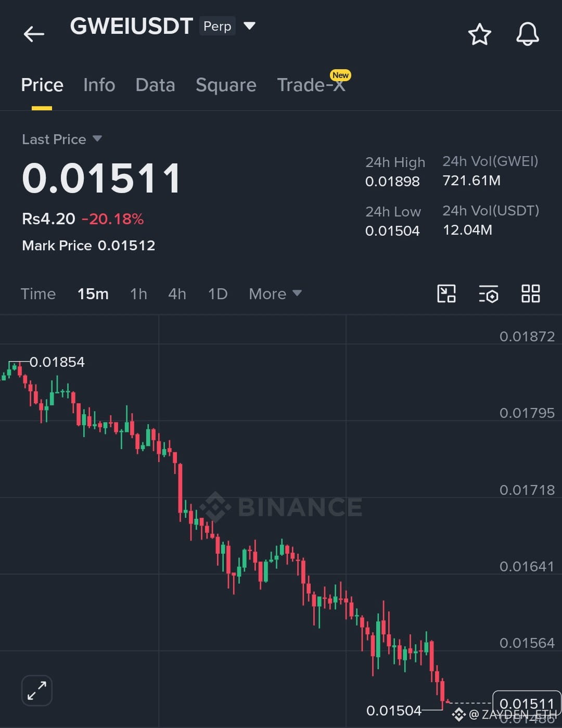Expand the More intervals dropdown
This screenshot has width=562, height=728.
click(x=275, y=294)
